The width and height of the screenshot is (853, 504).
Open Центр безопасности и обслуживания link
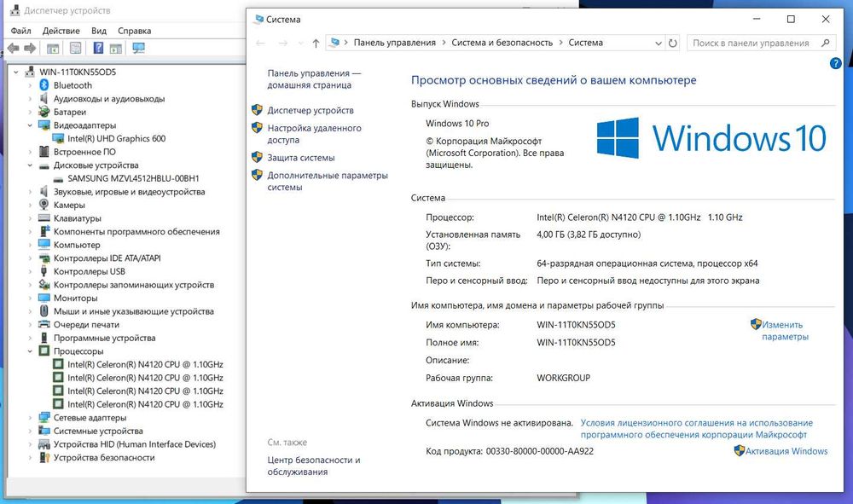pyautogui.click(x=313, y=466)
